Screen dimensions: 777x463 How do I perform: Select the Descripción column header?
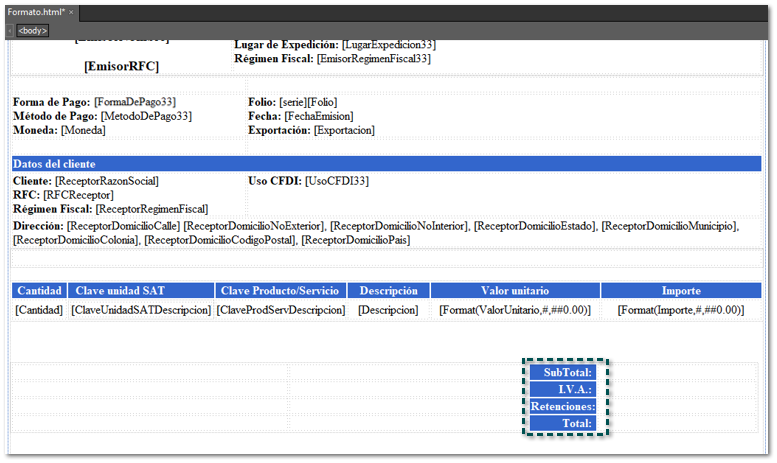tap(388, 290)
